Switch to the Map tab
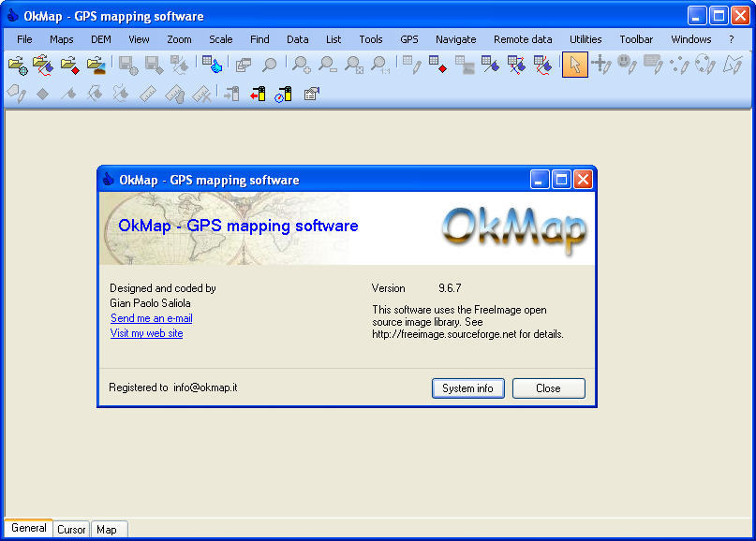Image resolution: width=756 pixels, height=541 pixels. click(109, 529)
